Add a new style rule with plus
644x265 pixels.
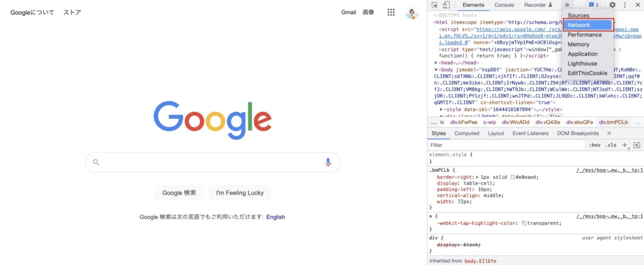[x=626, y=145]
